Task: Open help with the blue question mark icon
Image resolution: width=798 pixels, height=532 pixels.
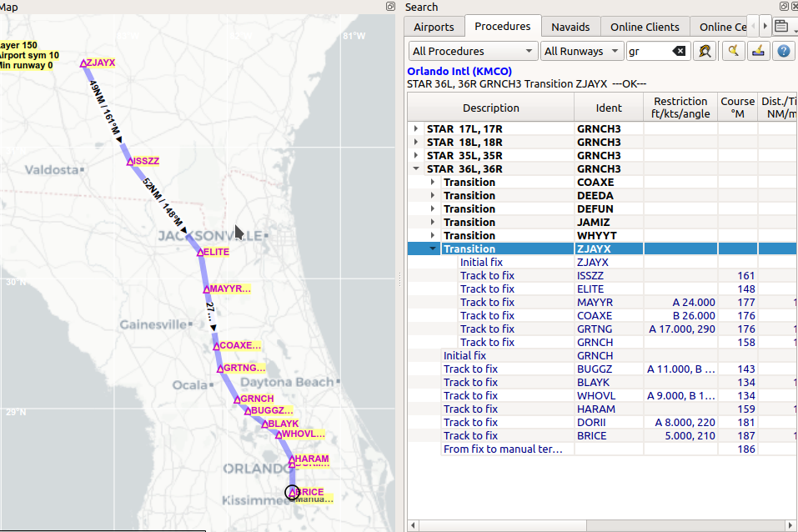Action: point(784,51)
